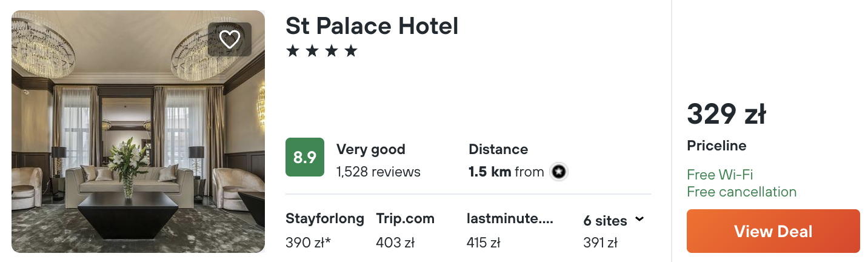Click the 1.5 km distance text
The image size is (868, 262).
coord(490,172)
